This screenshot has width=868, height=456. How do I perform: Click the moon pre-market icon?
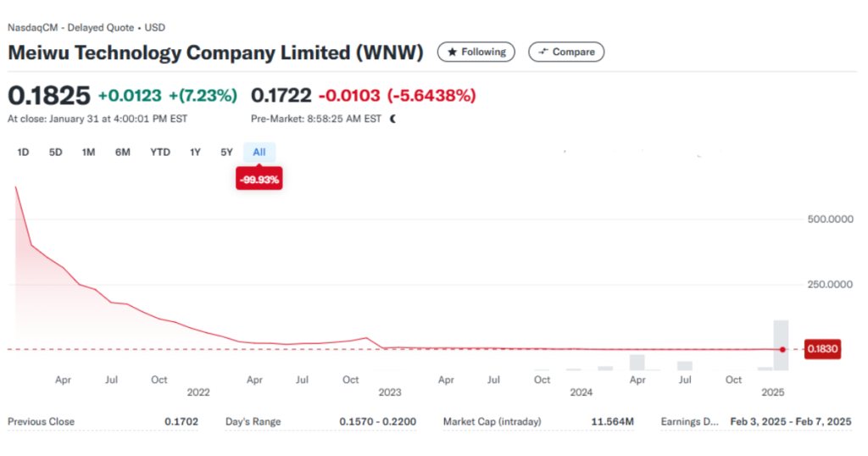pyautogui.click(x=393, y=119)
